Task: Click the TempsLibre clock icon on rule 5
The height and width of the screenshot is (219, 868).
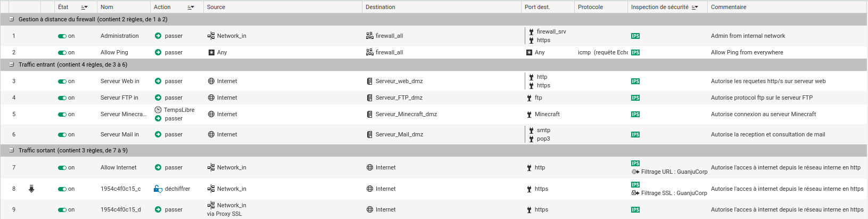Action: pos(158,110)
